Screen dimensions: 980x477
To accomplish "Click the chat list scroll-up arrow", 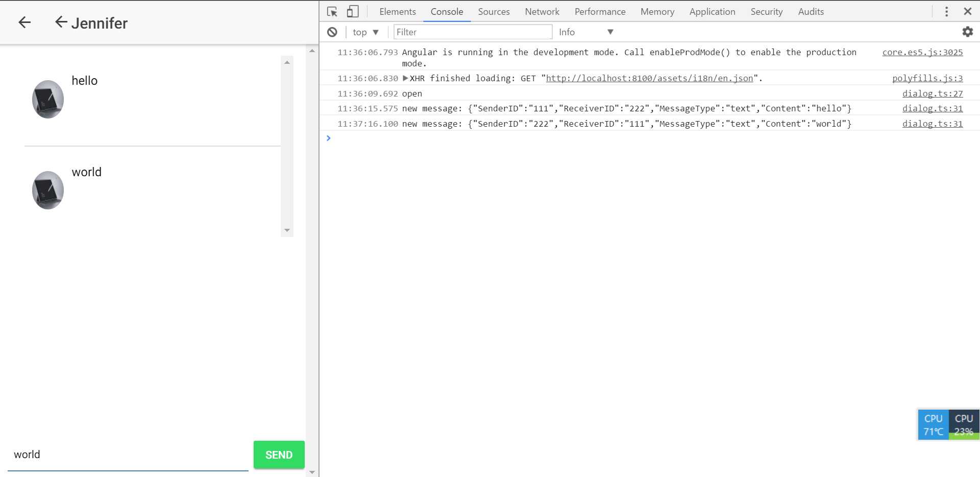I will coord(287,62).
